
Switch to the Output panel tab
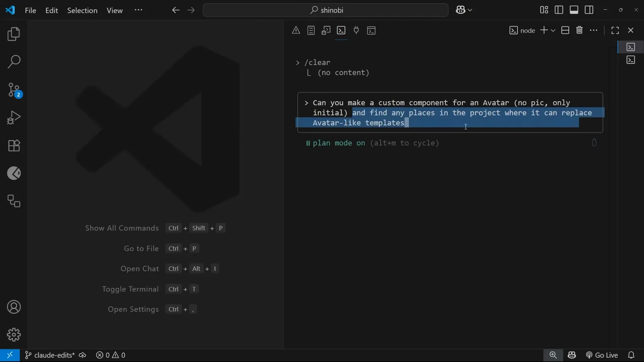(x=311, y=31)
